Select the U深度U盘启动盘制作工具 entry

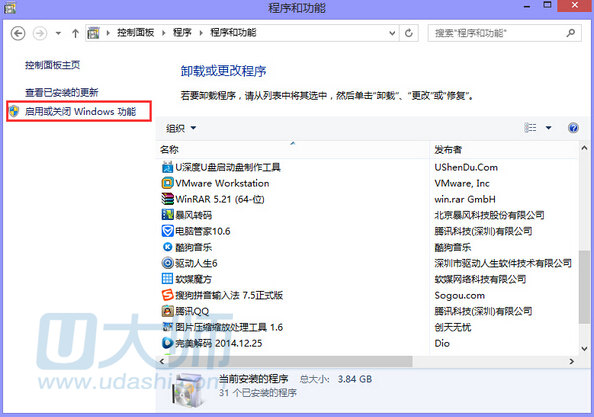pos(228,167)
